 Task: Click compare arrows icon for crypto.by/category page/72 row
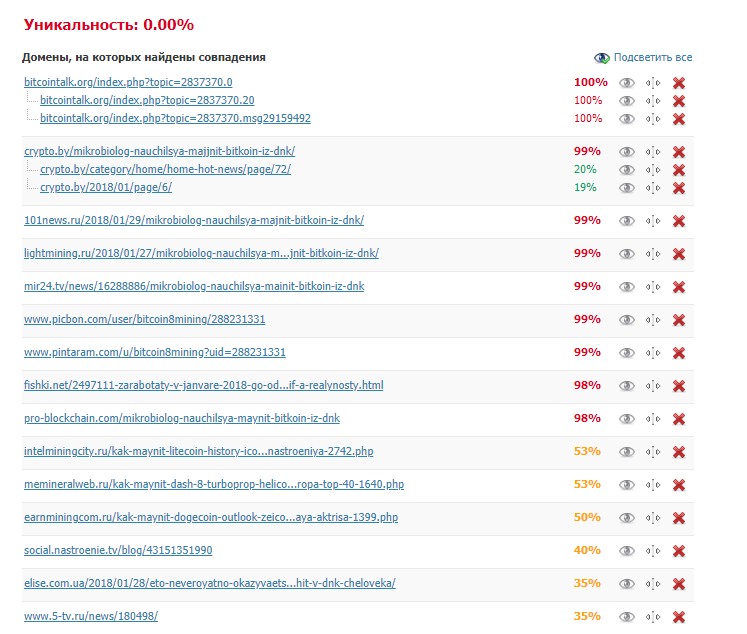coord(653,170)
